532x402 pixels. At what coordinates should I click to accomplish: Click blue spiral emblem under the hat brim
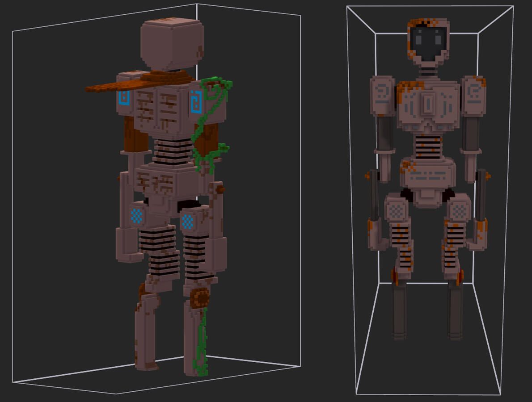pos(124,98)
